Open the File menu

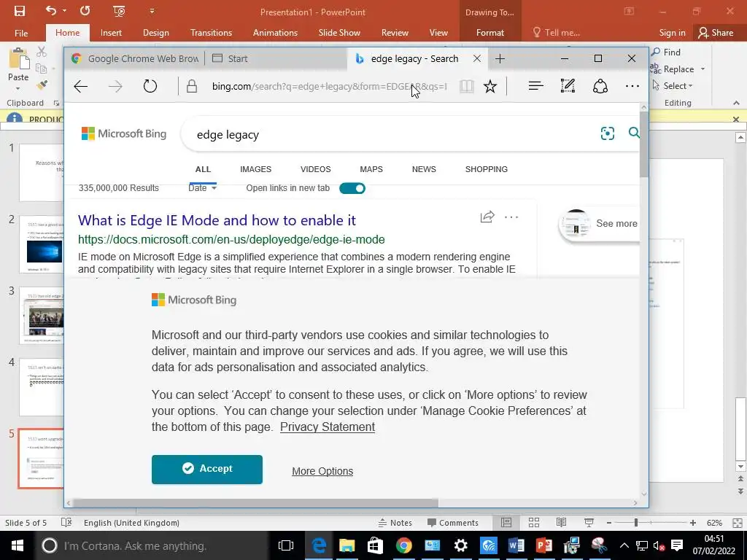(21, 33)
